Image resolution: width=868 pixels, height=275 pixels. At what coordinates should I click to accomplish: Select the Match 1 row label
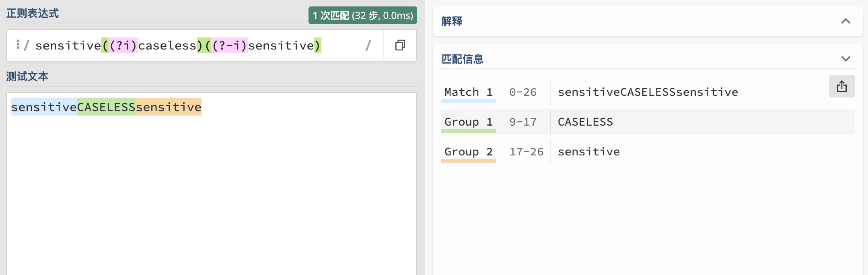(x=469, y=92)
